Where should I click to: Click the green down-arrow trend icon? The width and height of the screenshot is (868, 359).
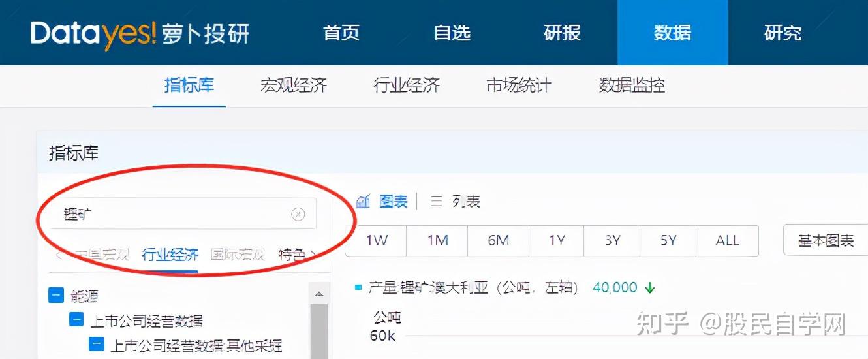(x=650, y=288)
